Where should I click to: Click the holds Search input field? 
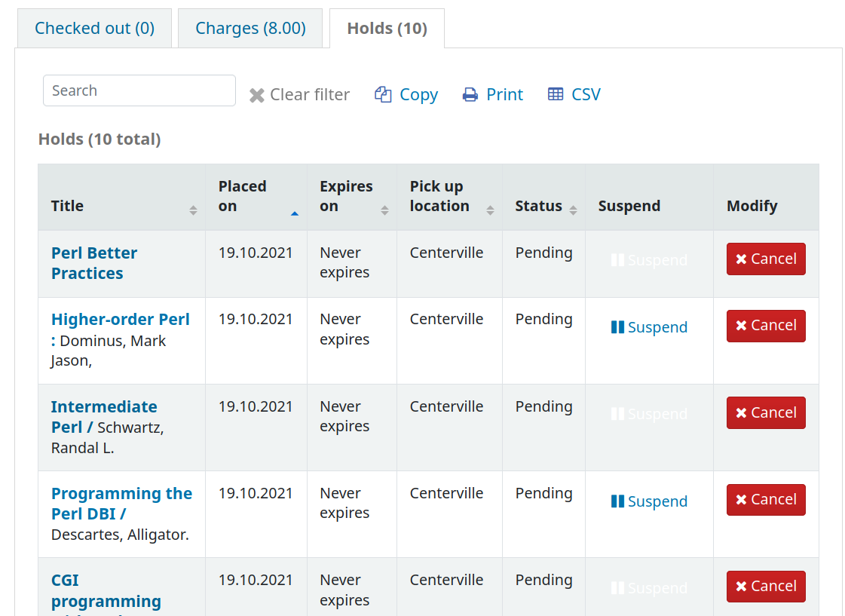coord(139,90)
